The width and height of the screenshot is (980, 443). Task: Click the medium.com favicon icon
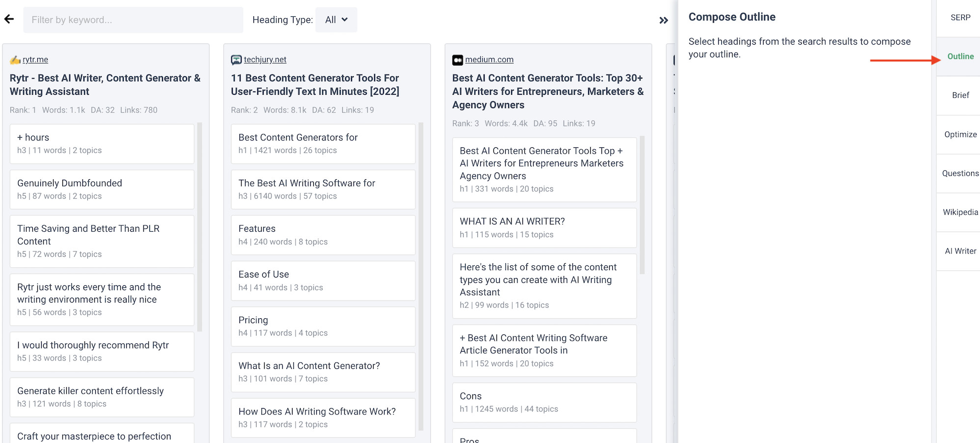458,60
